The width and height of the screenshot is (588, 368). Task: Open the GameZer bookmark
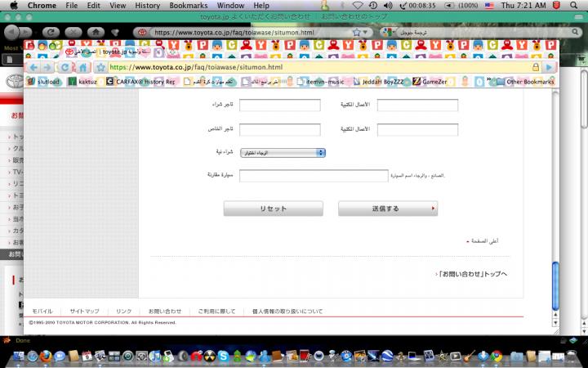point(443,82)
